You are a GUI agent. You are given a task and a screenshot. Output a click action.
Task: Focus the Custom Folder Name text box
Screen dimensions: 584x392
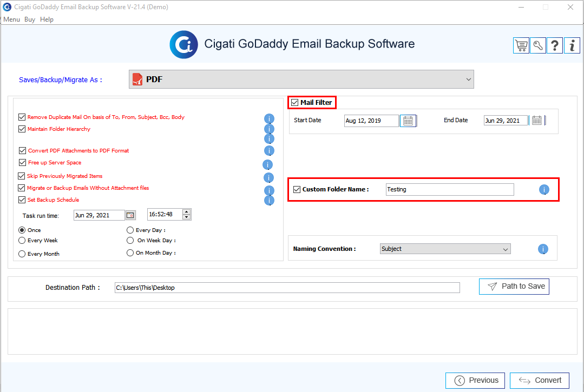[450, 189]
